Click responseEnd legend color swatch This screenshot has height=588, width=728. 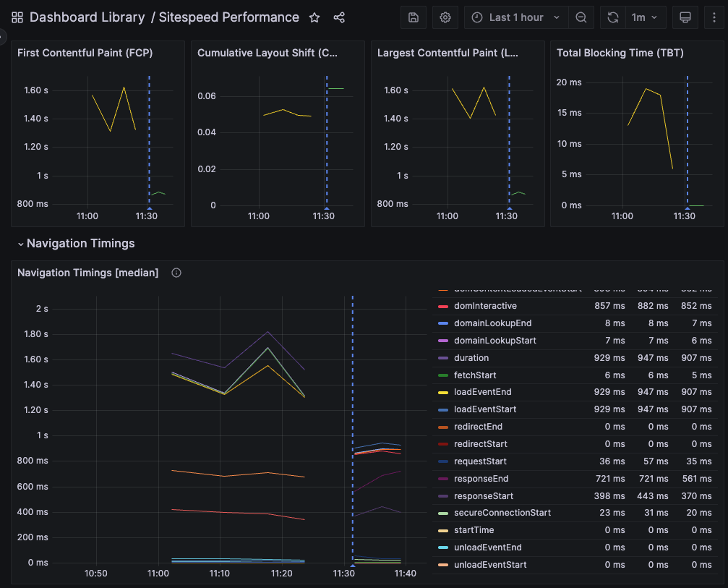pos(443,479)
